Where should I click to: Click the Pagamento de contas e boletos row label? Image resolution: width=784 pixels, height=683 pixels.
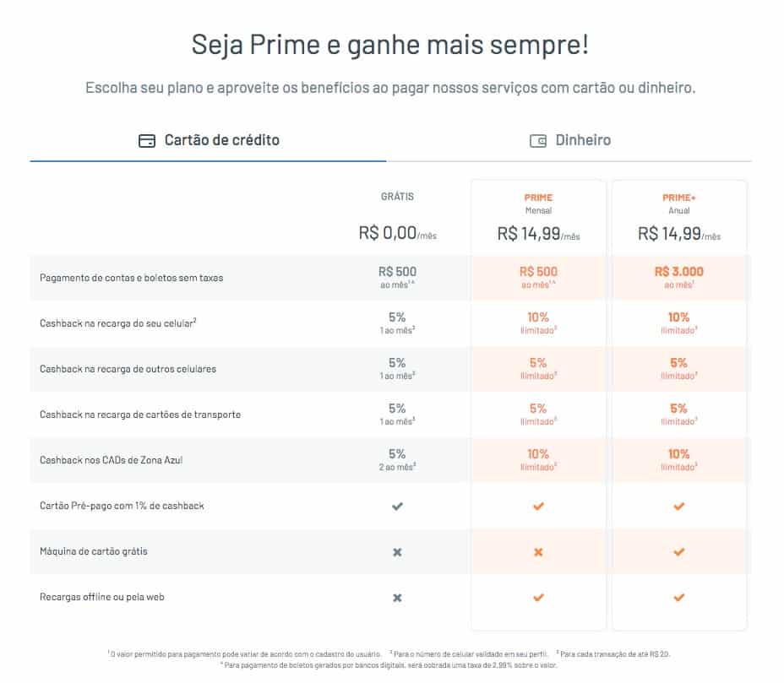pos(132,278)
